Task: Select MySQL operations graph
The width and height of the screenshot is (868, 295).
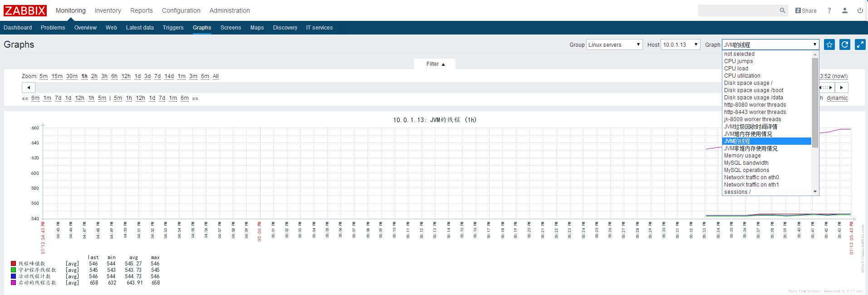Action: 767,170
